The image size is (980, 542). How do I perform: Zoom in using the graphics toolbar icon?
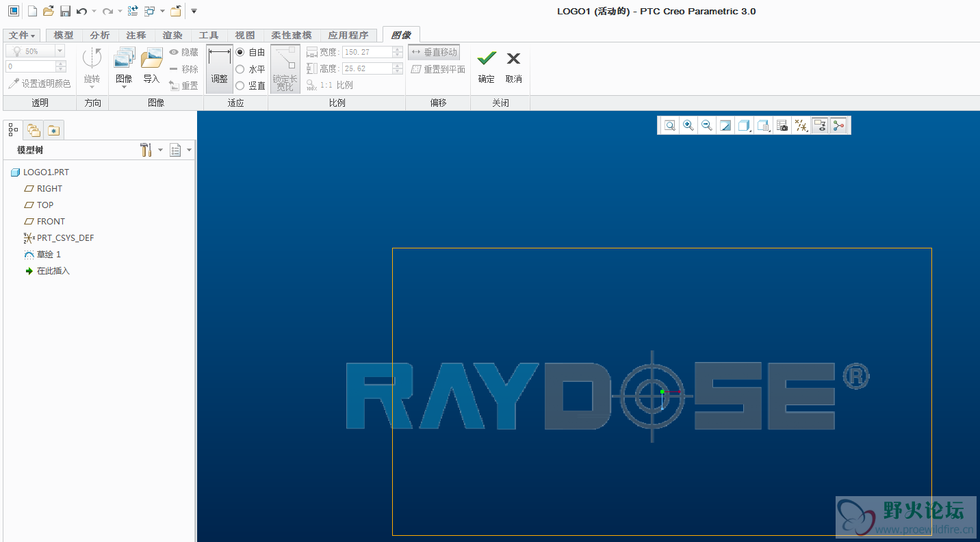click(x=688, y=125)
